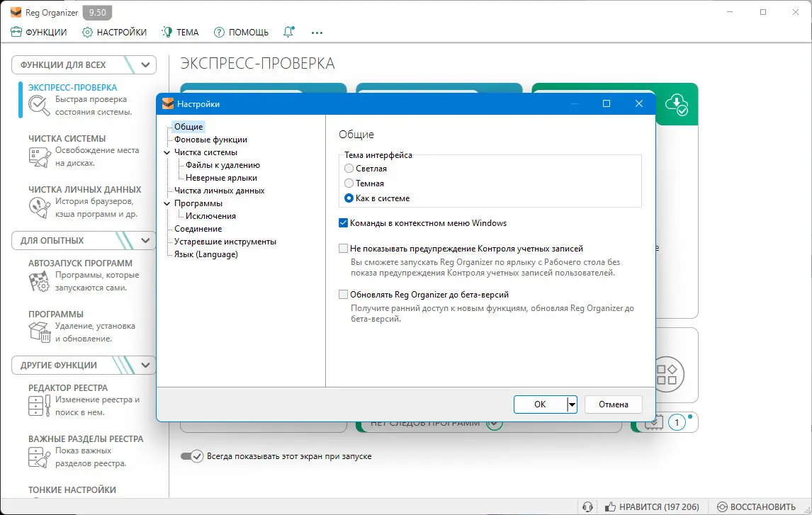Click the thumbs-up like icon
This screenshot has height=515, width=812.
coord(611,506)
